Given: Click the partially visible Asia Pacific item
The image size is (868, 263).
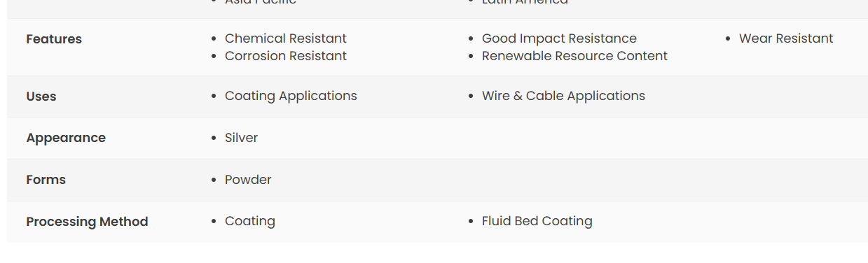Looking at the screenshot, I should [261, 2].
